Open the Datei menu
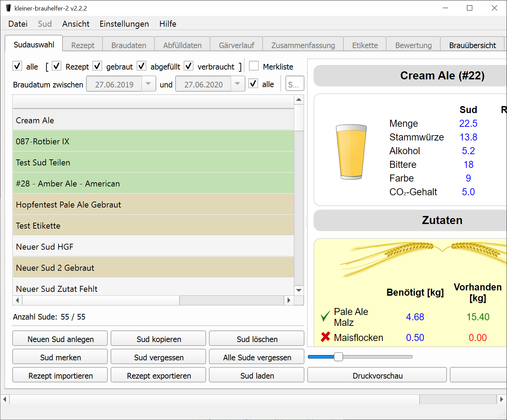507x420 pixels. click(x=18, y=24)
